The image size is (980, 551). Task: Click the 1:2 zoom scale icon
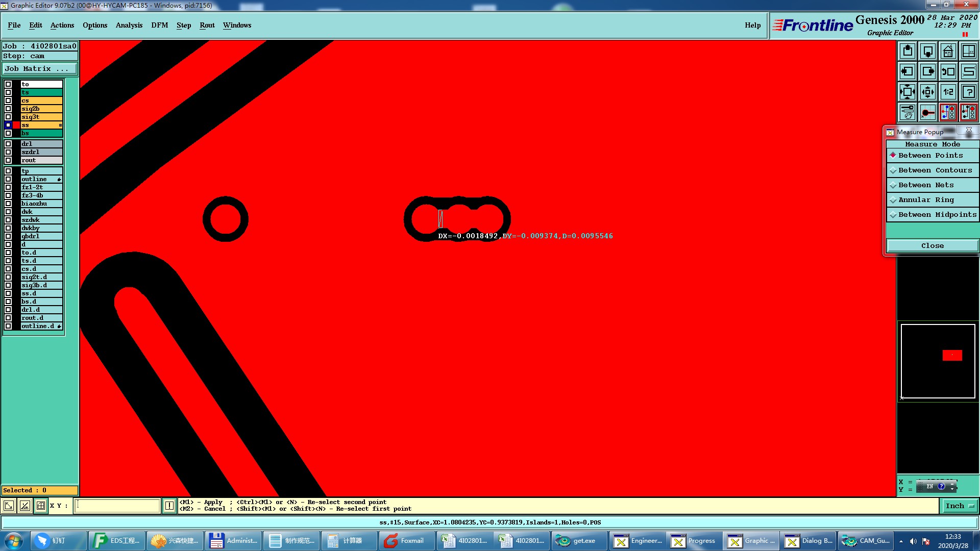948,92
